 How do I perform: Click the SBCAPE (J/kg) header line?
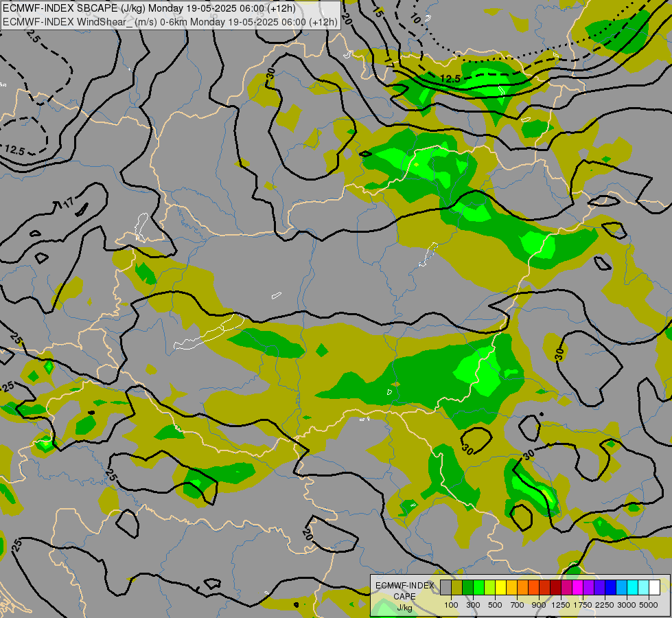[149, 8]
